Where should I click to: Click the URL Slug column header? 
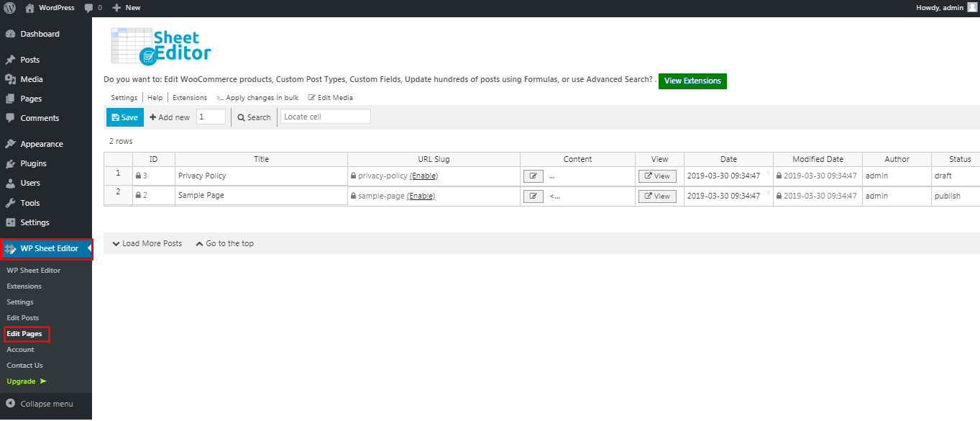(434, 159)
